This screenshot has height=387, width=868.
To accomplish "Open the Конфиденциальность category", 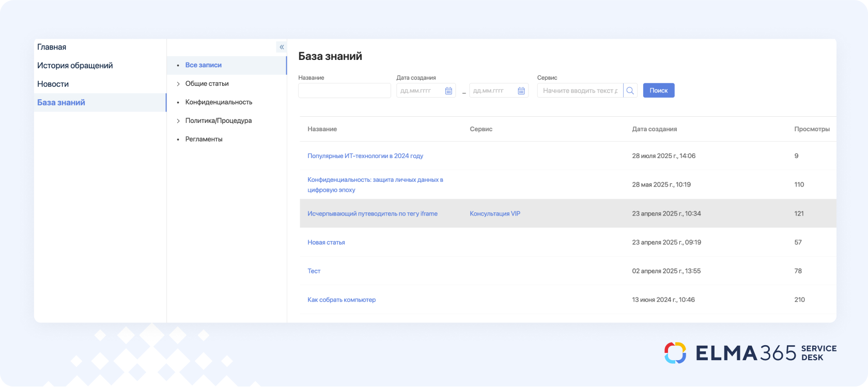I will [219, 102].
